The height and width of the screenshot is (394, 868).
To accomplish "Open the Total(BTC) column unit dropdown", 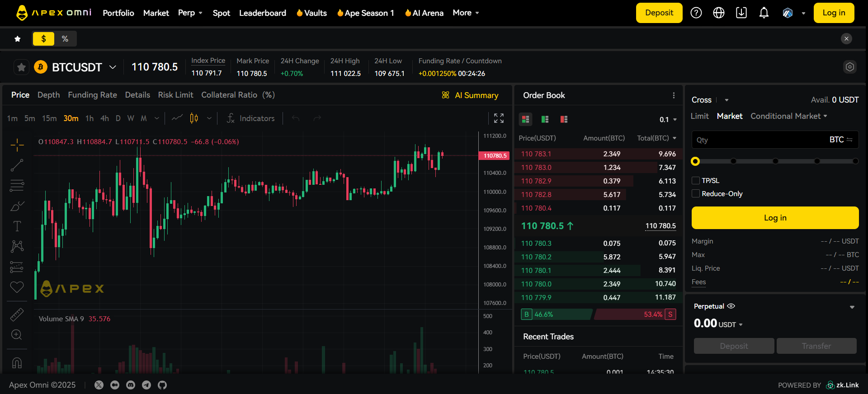I will (x=675, y=138).
